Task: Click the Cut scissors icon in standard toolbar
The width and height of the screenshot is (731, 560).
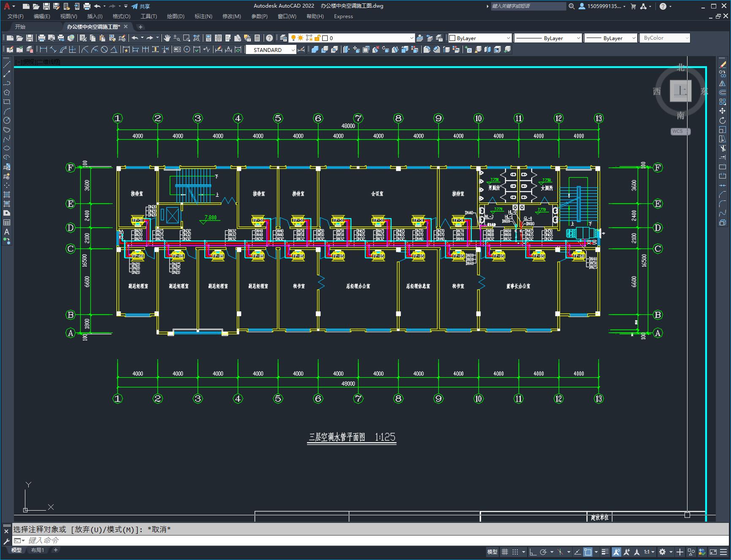Action: click(x=83, y=38)
